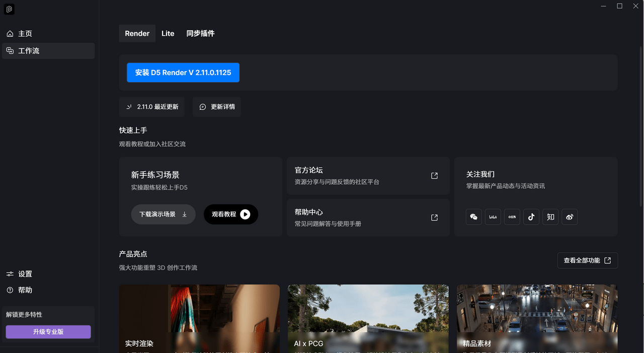
Task: Open the 实时渲染 feature thumbnail
Action: [199, 315]
